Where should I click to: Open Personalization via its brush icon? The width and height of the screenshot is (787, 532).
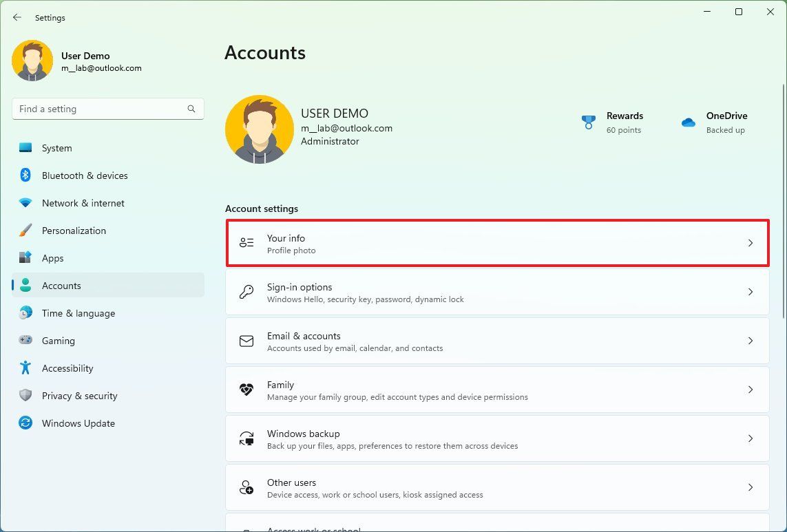[x=25, y=231]
